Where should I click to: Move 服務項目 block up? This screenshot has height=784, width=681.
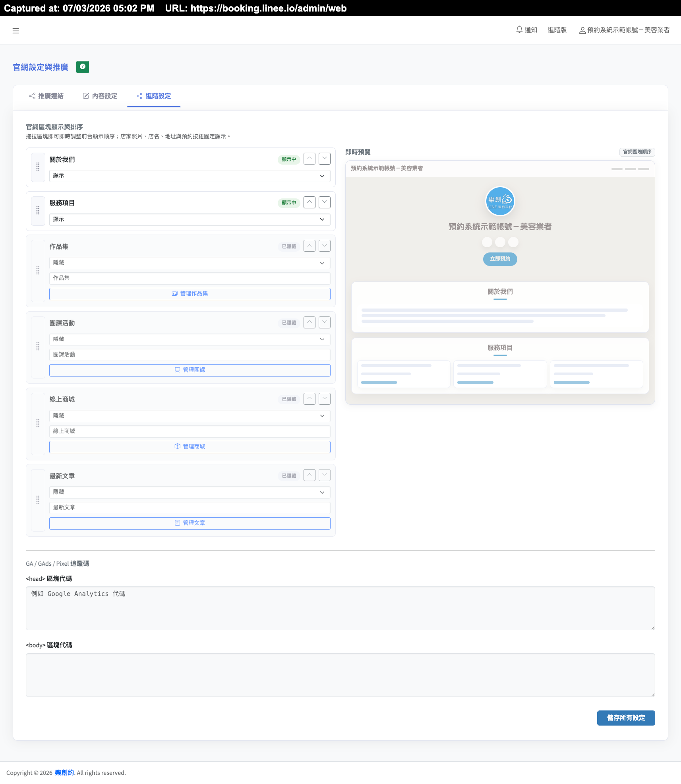pyautogui.click(x=310, y=202)
